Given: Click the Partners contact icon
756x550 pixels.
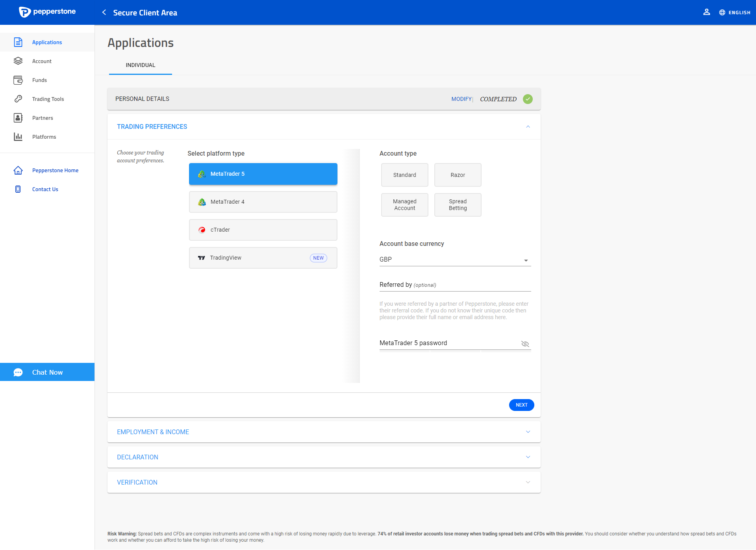Looking at the screenshot, I should pos(18,118).
